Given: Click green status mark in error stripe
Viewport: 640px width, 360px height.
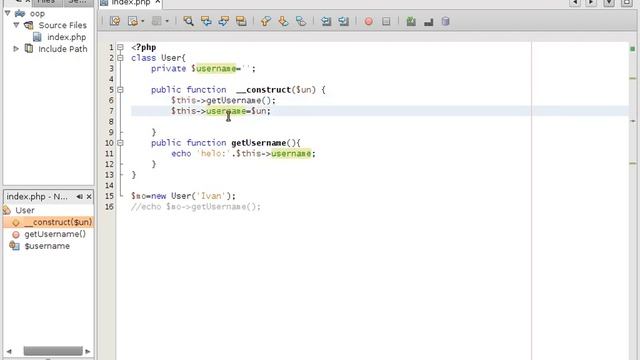Looking at the screenshot, I should 633,49.
